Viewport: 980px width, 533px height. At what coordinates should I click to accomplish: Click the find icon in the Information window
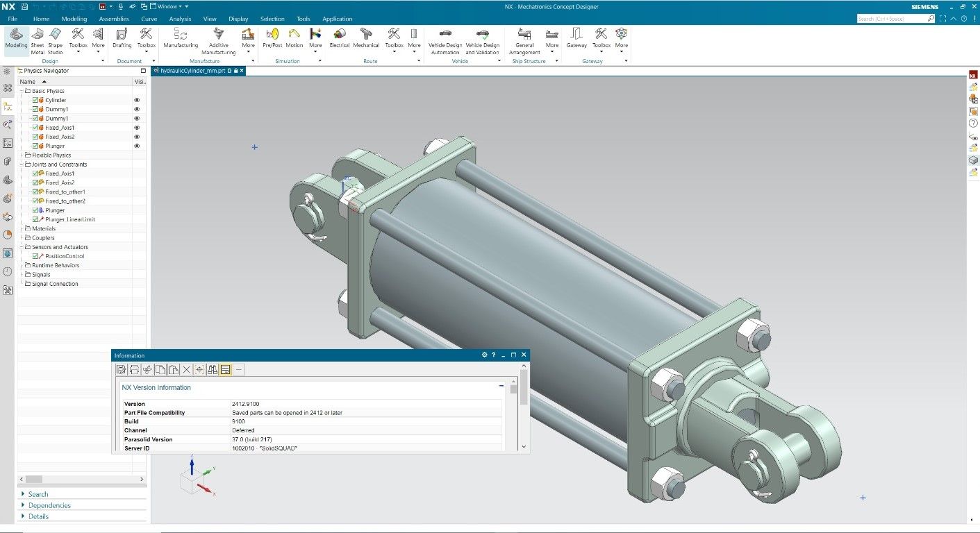click(x=213, y=369)
